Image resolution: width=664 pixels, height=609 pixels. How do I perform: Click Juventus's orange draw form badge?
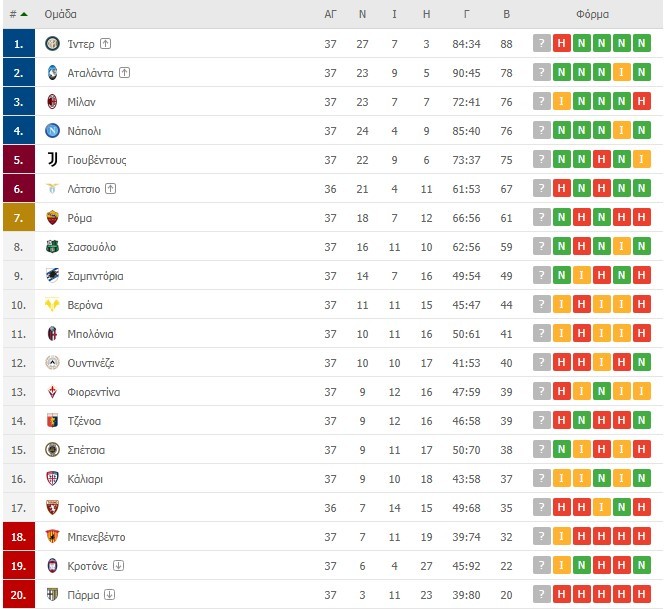click(641, 160)
